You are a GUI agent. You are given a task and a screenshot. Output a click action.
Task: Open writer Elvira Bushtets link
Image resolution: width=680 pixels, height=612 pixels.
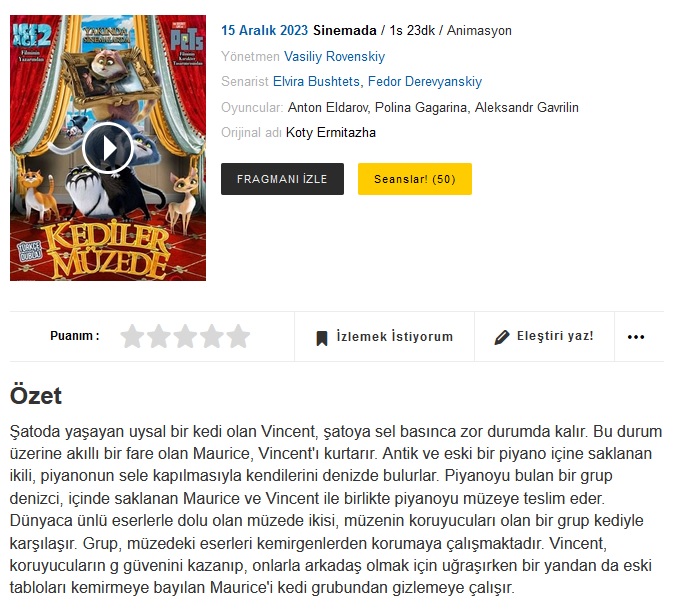(316, 82)
